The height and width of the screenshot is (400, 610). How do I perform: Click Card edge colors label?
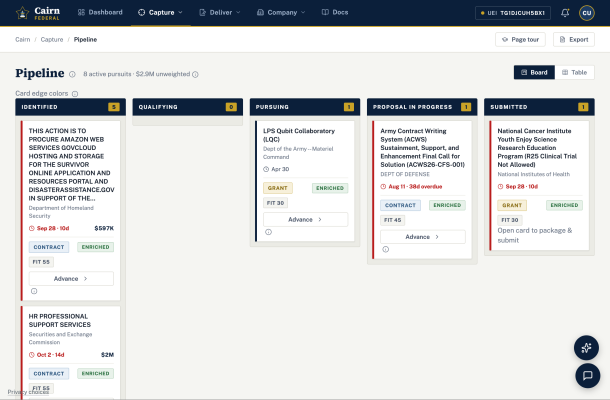point(42,94)
